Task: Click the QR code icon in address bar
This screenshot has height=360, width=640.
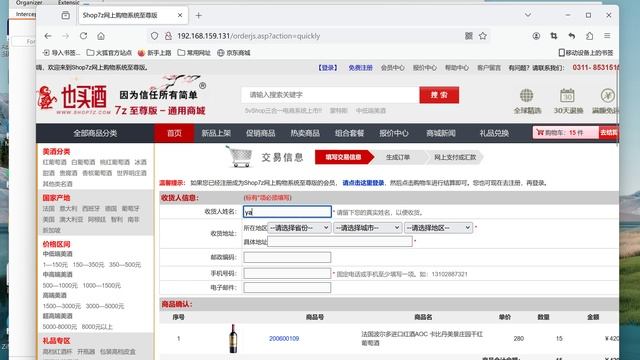Action: pyautogui.click(x=469, y=36)
